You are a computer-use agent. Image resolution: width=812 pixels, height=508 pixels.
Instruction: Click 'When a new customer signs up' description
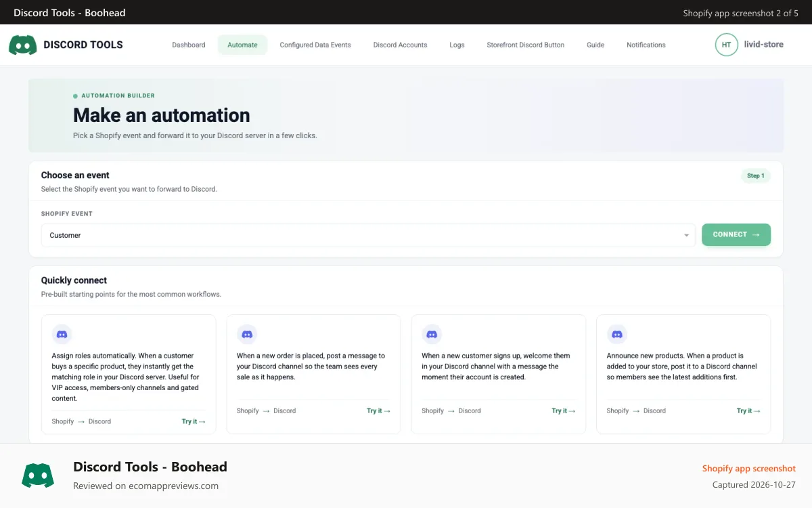click(x=496, y=366)
